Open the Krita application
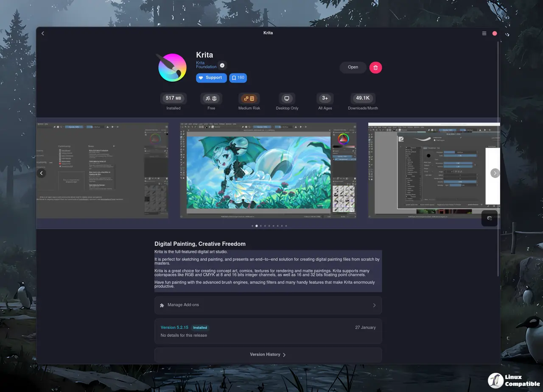 [x=353, y=67]
